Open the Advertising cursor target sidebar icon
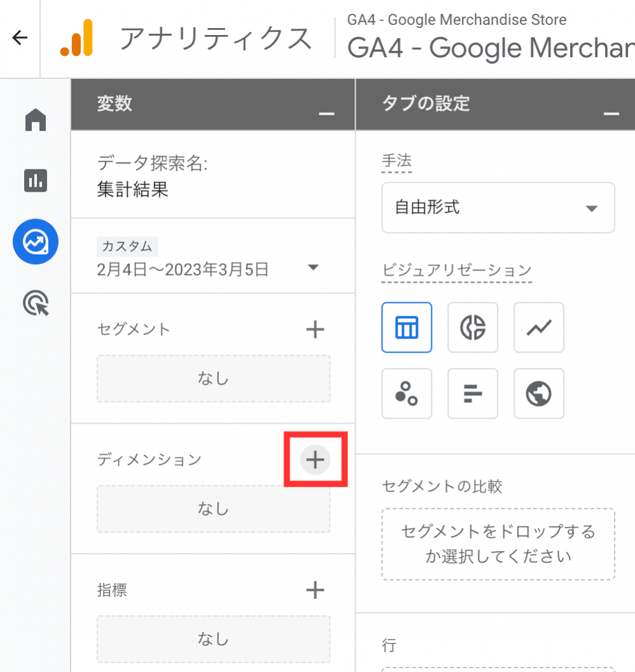 click(36, 303)
